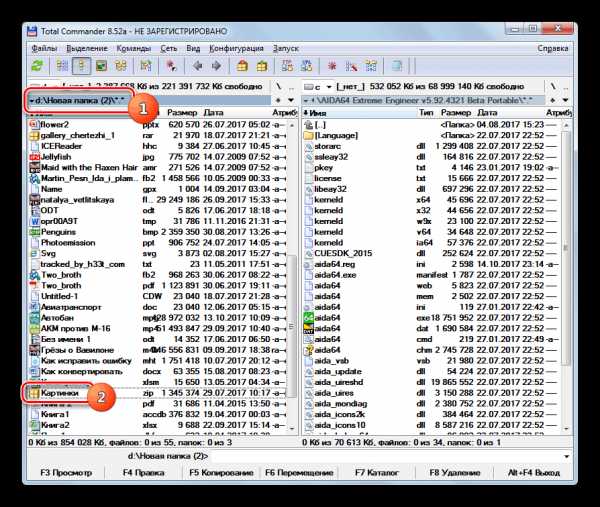
Task: Click the [Language] folder icon in the right panel
Action: (308, 135)
